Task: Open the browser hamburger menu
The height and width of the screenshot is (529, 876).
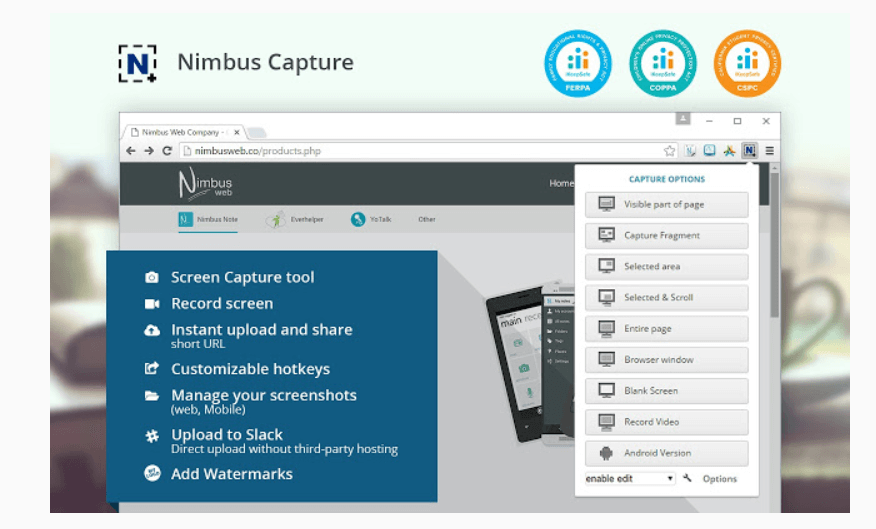Action: point(769,151)
